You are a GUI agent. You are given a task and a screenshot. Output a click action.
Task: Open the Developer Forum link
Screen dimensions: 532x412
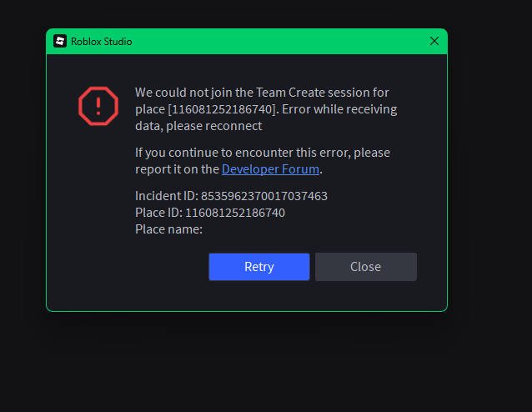[x=270, y=168]
